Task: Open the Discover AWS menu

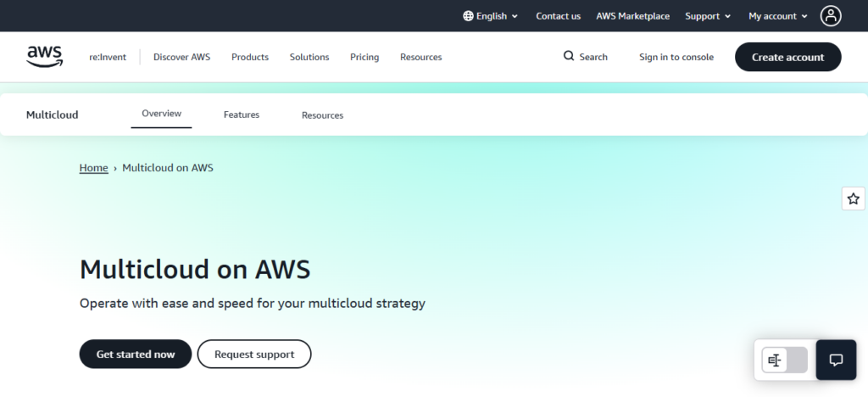Action: (x=181, y=57)
